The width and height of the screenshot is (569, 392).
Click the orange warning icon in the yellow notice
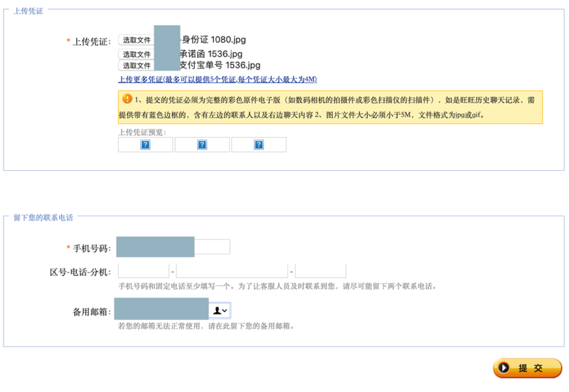click(127, 98)
